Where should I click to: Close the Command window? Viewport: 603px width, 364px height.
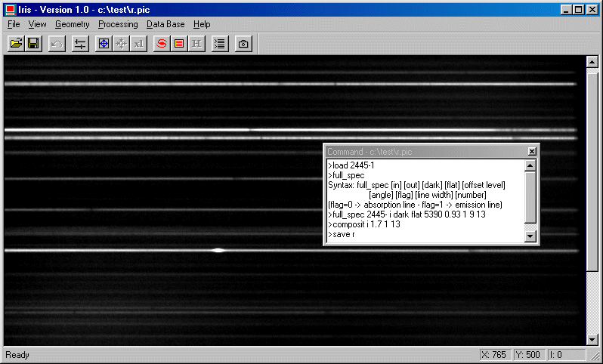[532, 152]
